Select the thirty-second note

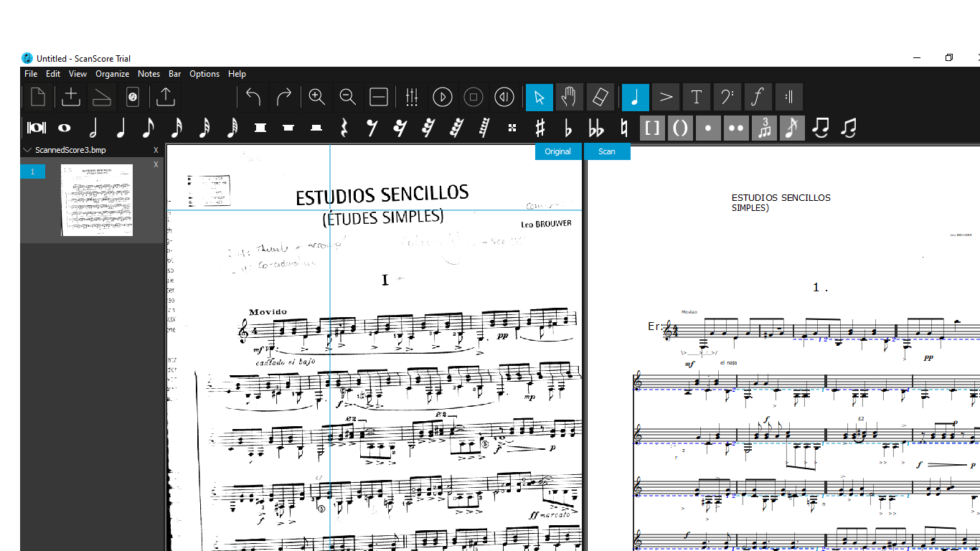204,128
